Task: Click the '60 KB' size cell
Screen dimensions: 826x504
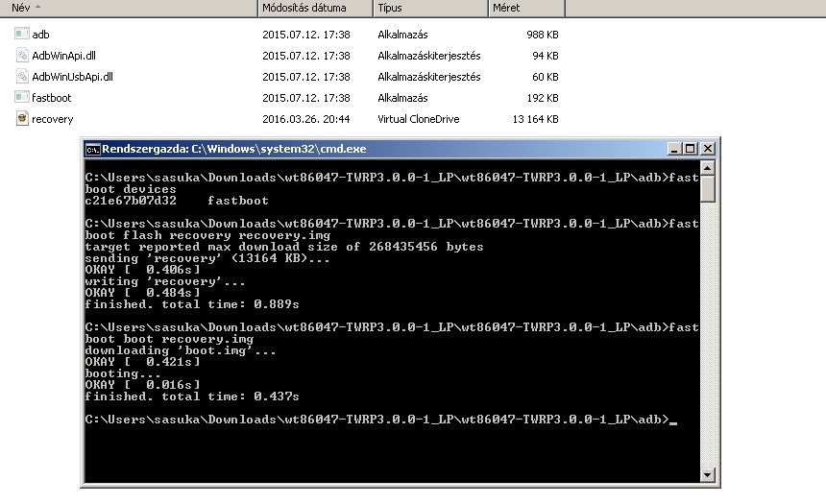Action: pyautogui.click(x=546, y=77)
